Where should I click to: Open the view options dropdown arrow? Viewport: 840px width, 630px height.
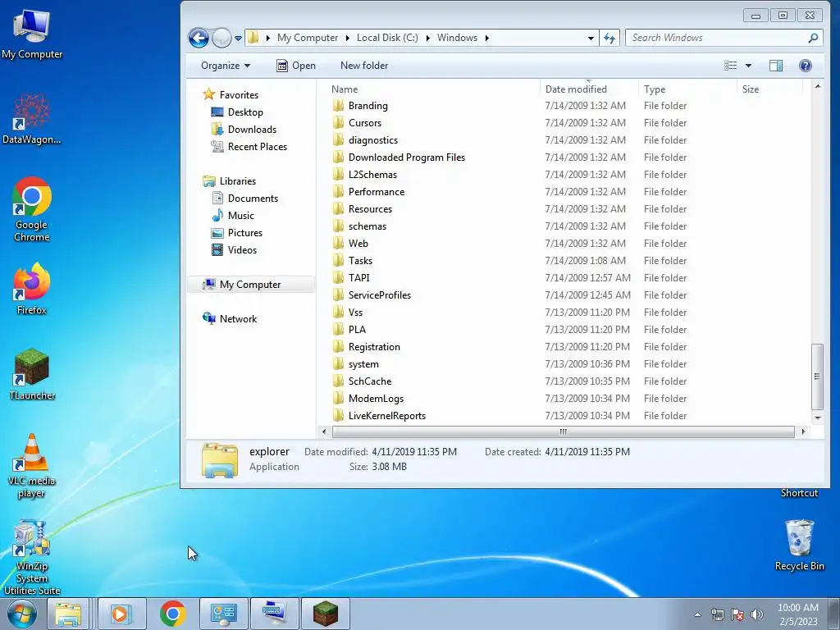(748, 66)
